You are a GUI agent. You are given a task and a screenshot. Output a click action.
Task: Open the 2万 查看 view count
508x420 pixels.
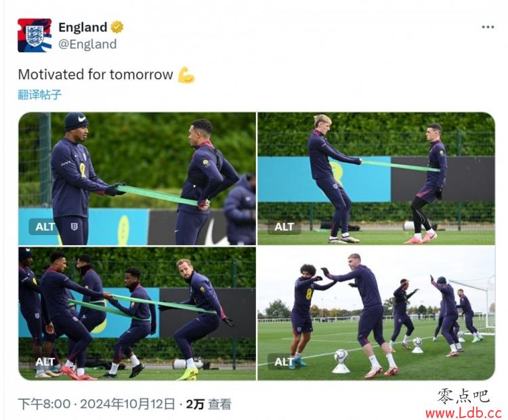(209, 404)
